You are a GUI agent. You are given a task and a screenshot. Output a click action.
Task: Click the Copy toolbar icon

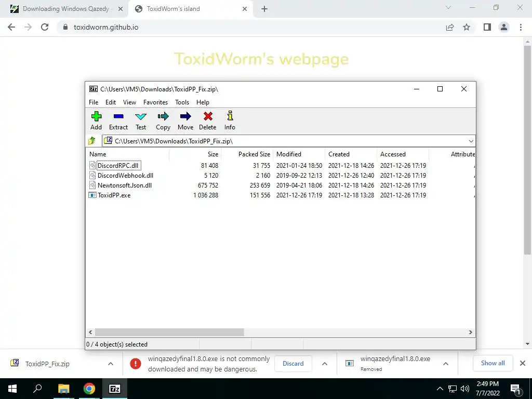(163, 116)
